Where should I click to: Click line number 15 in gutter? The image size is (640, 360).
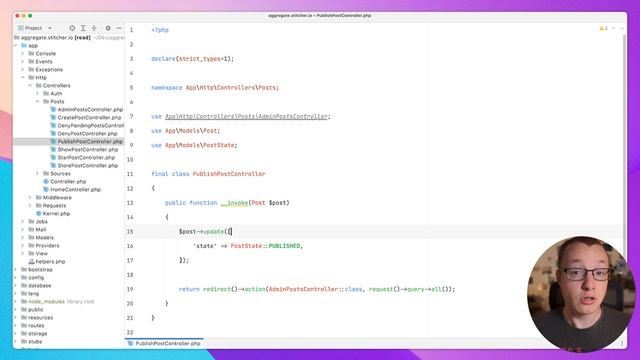coord(130,231)
